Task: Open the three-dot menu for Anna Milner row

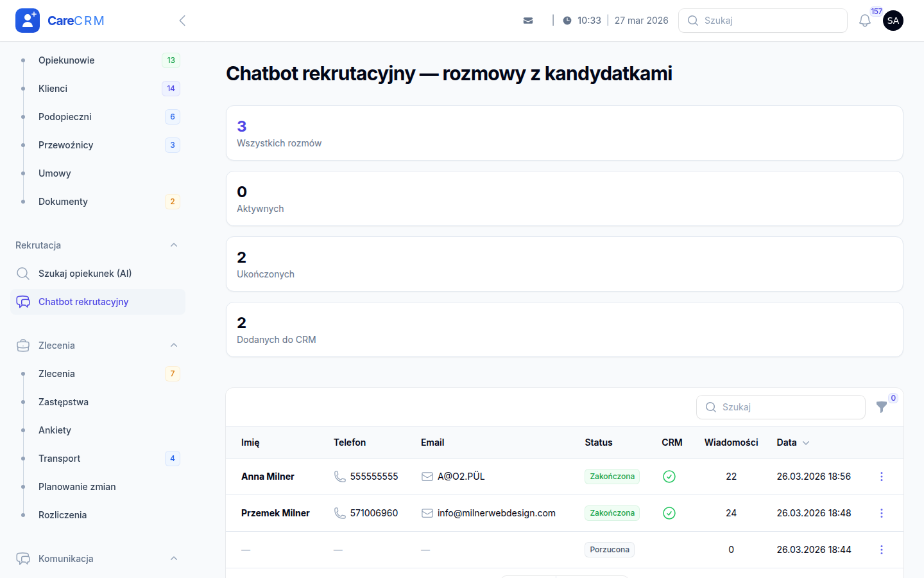Action: coord(881,477)
